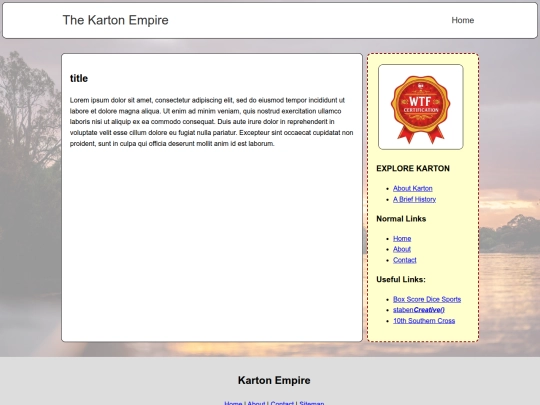This screenshot has height=405, width=540.
Task: Visit the A Brief History link
Action: coord(414,199)
